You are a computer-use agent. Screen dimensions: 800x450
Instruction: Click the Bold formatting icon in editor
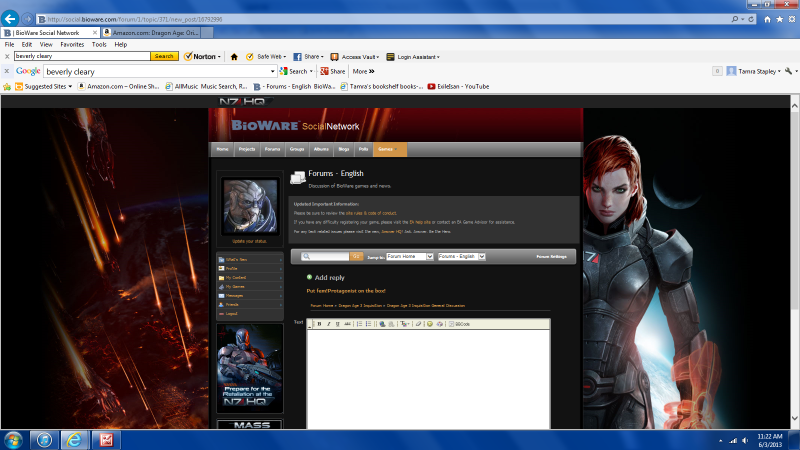[319, 324]
